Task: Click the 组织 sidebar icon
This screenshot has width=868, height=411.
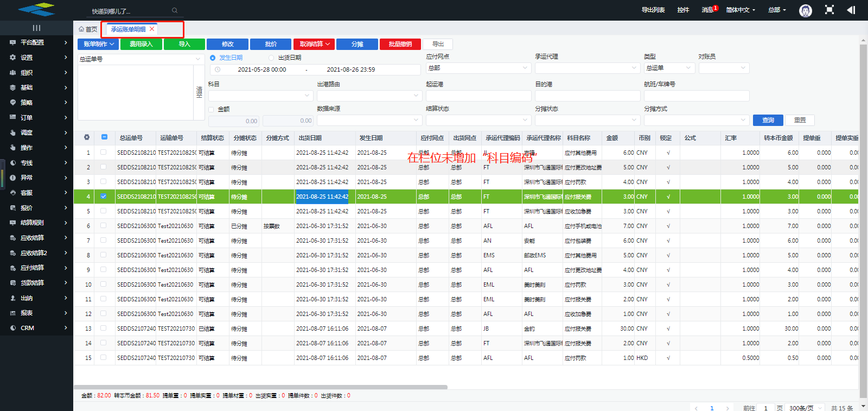Action: point(13,72)
